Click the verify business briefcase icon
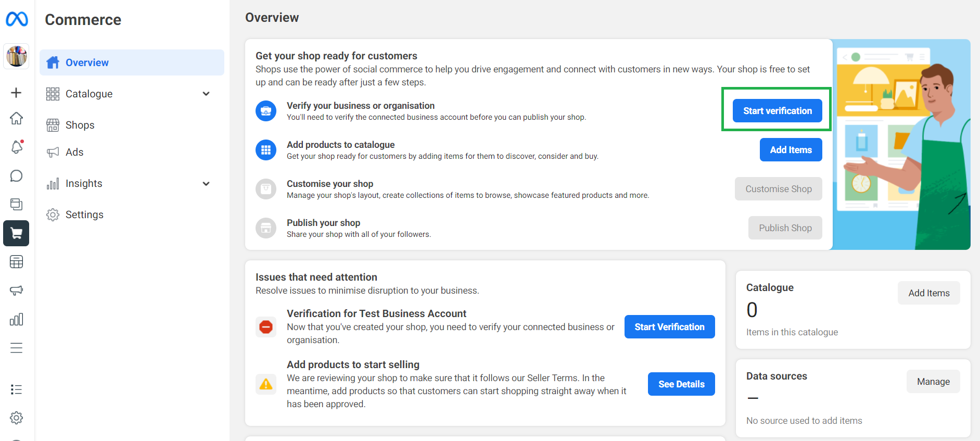This screenshot has height=441, width=980. (266, 111)
